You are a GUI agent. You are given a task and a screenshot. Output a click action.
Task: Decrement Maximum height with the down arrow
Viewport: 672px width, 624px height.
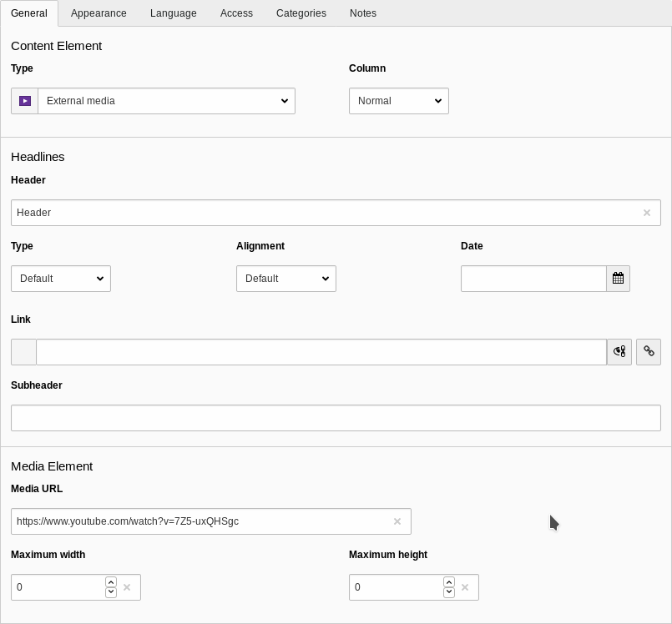(448, 591)
